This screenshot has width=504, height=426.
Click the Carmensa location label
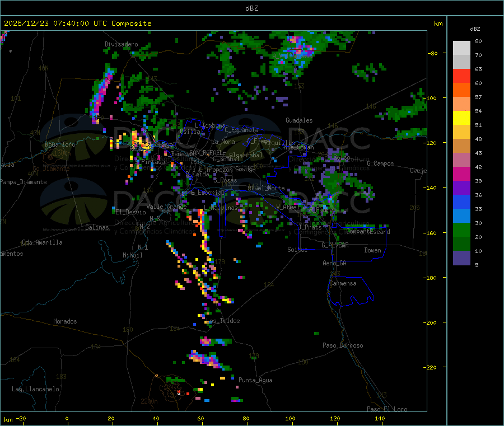click(x=343, y=284)
